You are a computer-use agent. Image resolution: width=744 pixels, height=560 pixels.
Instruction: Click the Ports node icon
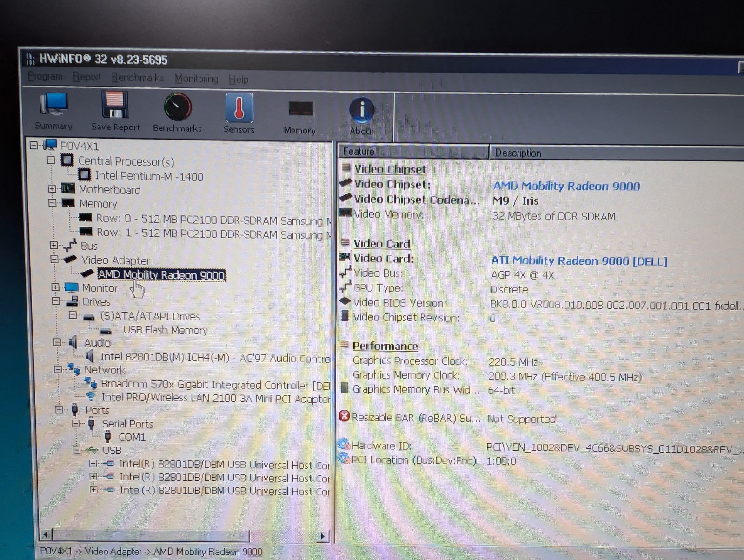click(x=74, y=410)
